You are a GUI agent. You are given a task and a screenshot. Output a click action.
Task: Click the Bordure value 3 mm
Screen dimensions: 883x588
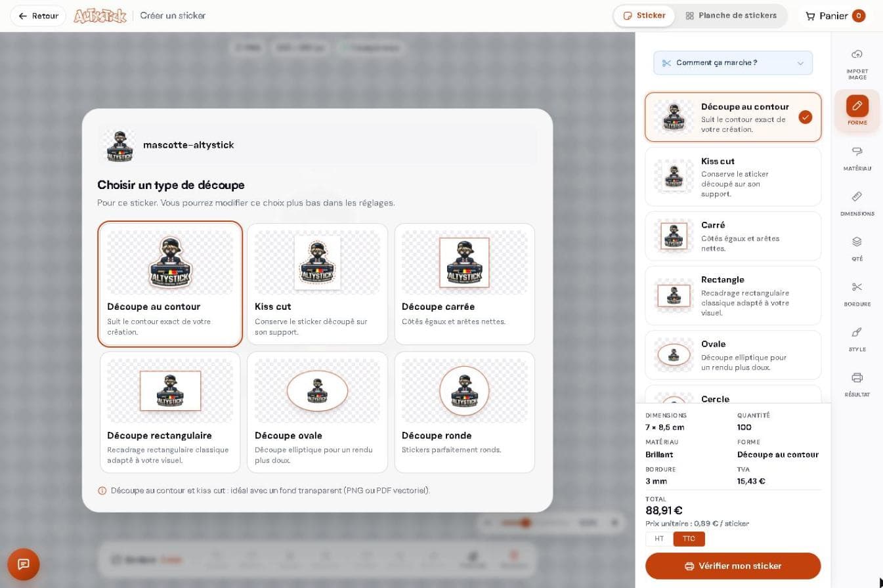tap(657, 481)
